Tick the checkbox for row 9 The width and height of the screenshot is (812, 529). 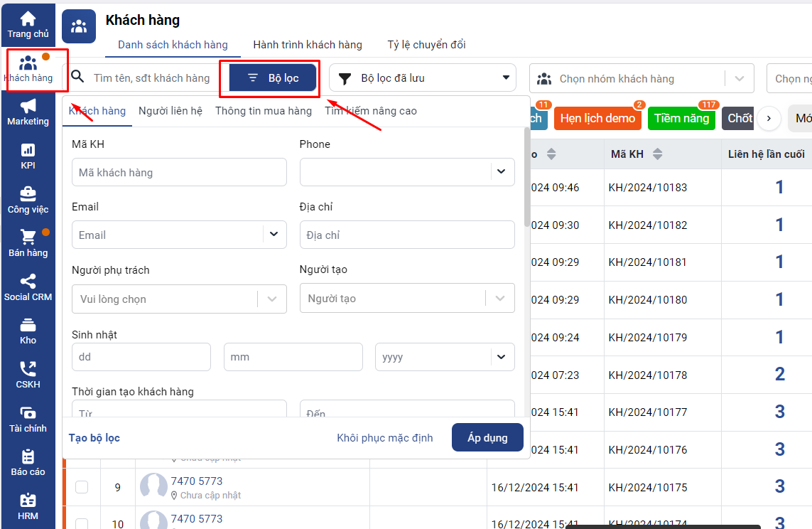tap(82, 487)
